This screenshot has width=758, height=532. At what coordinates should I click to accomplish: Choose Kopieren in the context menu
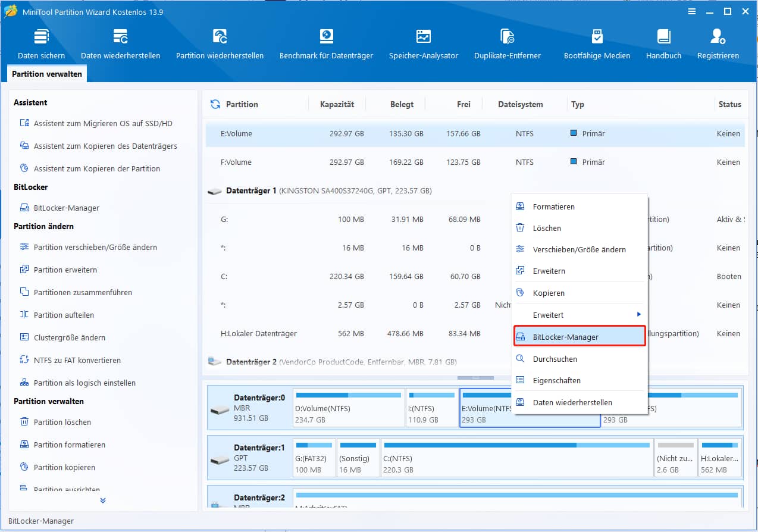[x=580, y=293]
